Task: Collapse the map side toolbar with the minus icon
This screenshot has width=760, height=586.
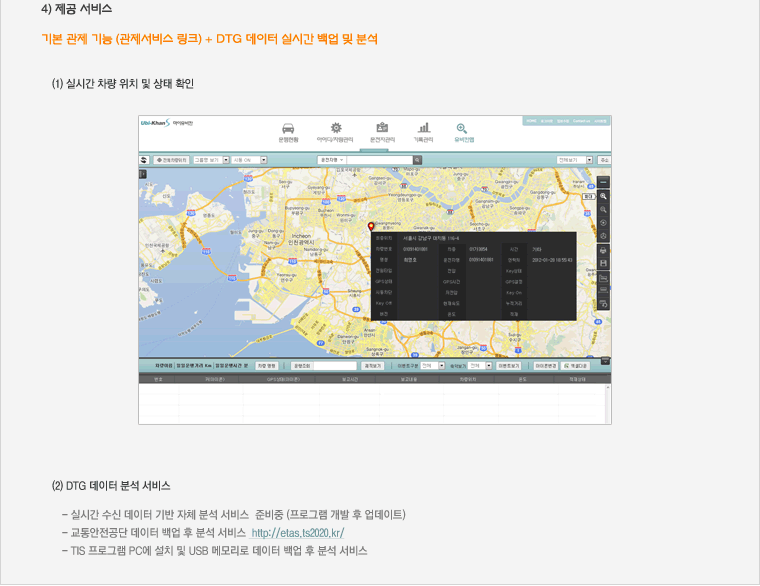Action: 603,182
